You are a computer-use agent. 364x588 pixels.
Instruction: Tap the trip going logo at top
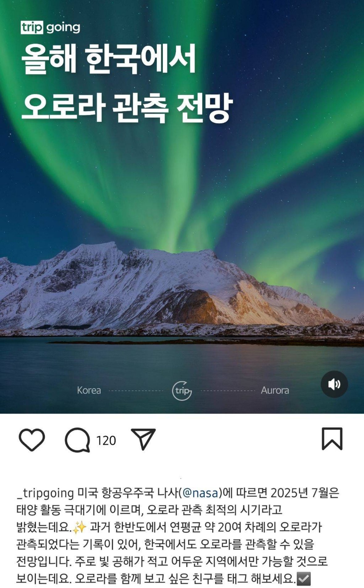(51, 27)
